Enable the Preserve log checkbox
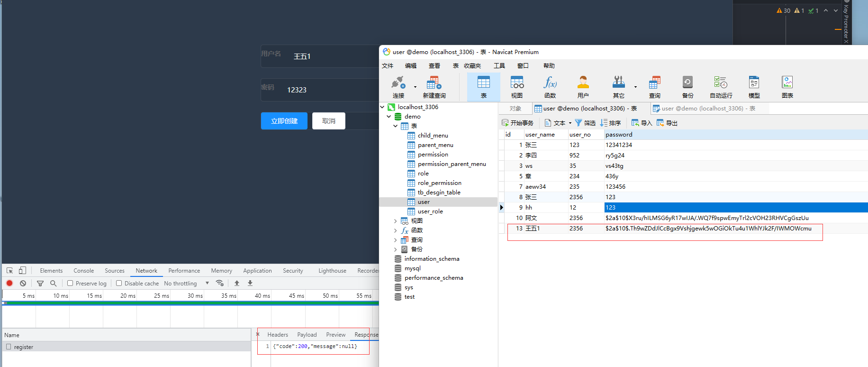 click(70, 283)
